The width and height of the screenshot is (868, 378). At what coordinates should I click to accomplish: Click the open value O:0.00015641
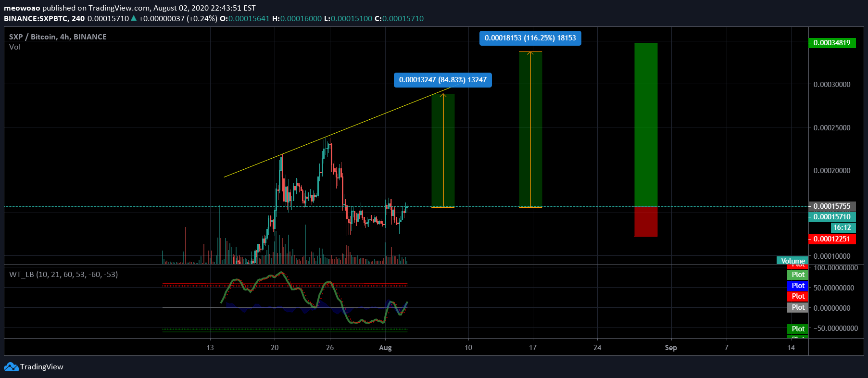(245, 18)
